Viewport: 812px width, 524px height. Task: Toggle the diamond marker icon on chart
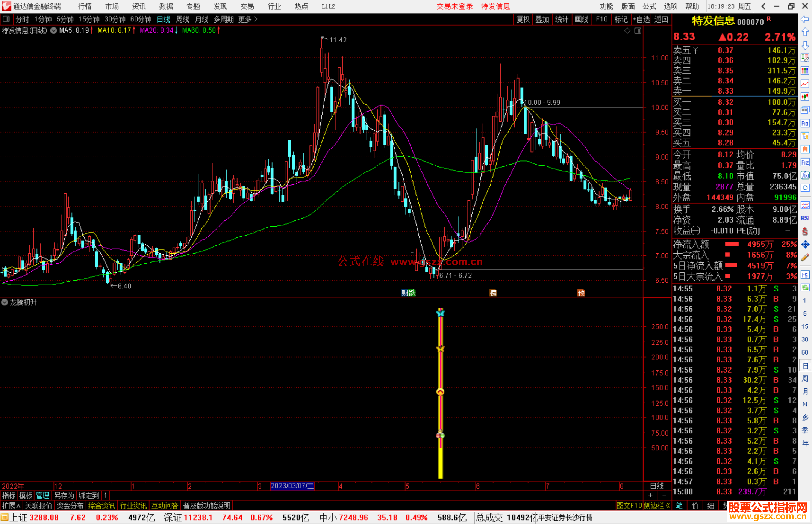tap(627, 31)
